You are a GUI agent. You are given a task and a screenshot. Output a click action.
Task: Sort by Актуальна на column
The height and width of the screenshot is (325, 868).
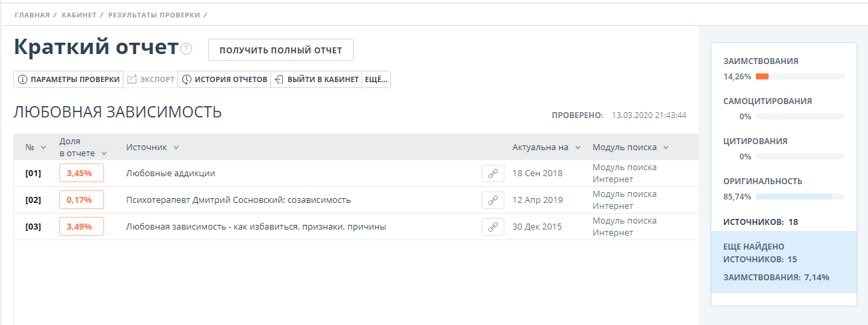(x=578, y=147)
